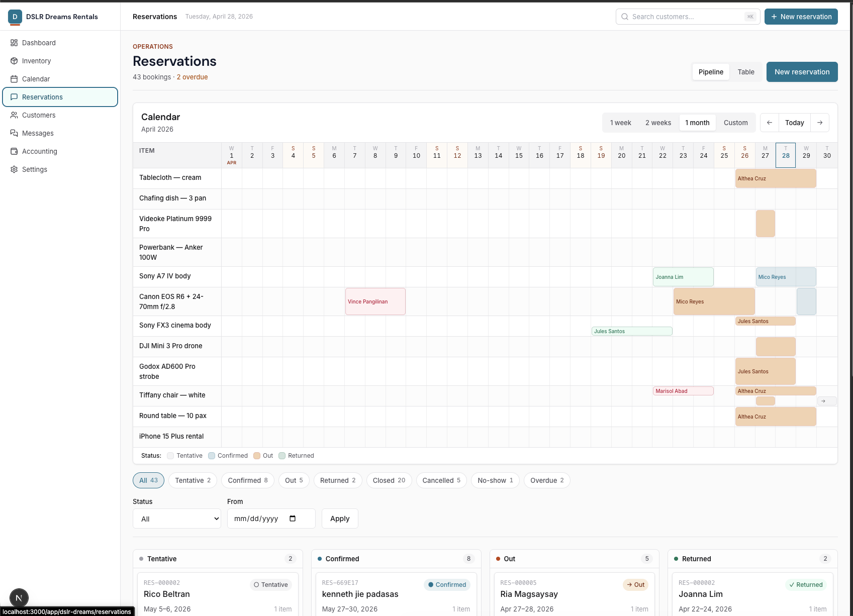
Task: Open Calendar via the sidebar calendar icon
Action: (14, 79)
